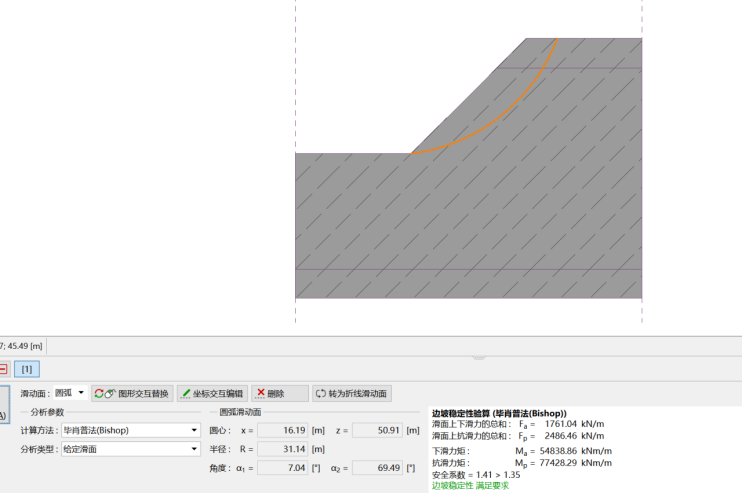Click the Fp value 2486.46 kN/m
The width and height of the screenshot is (742, 494).
coord(574,436)
